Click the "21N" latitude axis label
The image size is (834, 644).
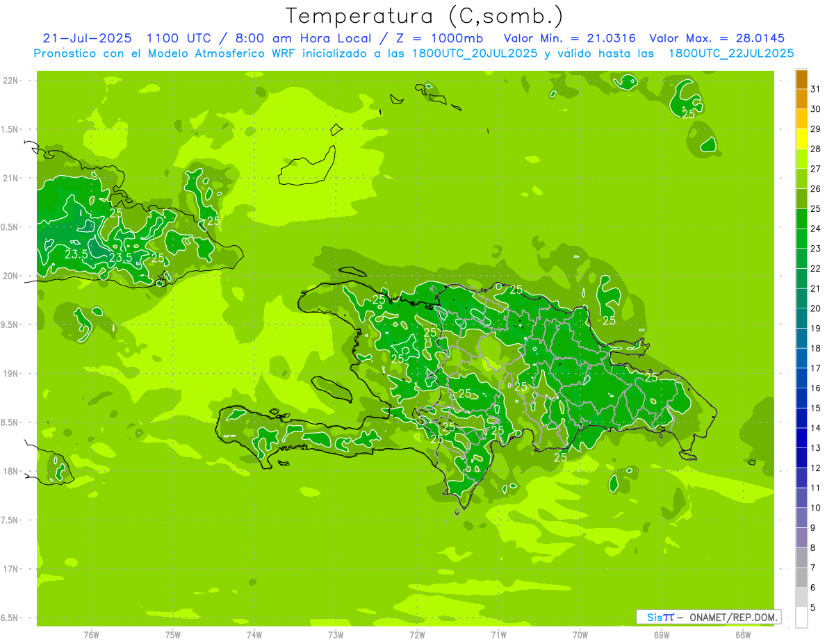tap(10, 179)
